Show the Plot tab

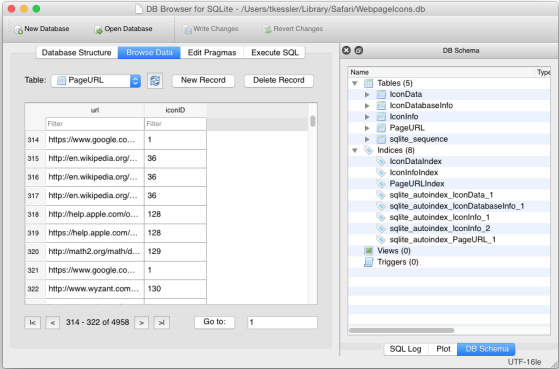[x=443, y=349]
